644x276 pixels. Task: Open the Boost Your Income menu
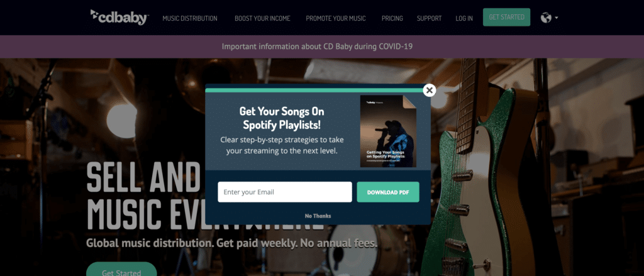pyautogui.click(x=262, y=18)
